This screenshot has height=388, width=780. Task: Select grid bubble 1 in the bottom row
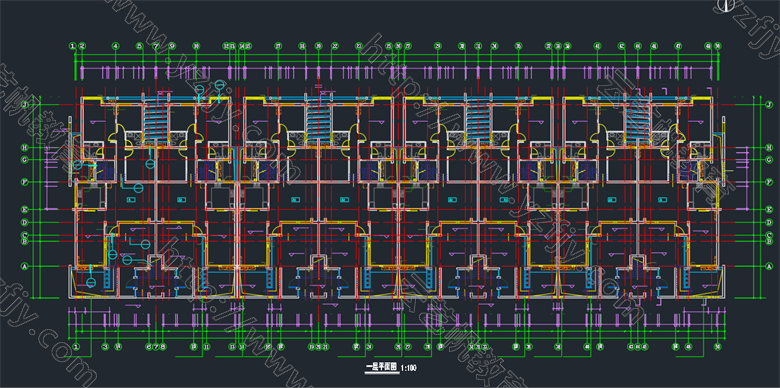point(76,346)
